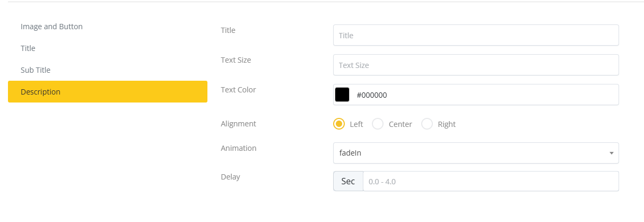Open the Image and Button tab

[x=51, y=27]
